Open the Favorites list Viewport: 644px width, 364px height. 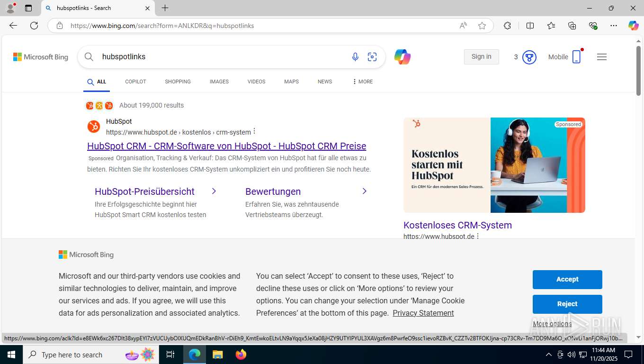coord(551,26)
